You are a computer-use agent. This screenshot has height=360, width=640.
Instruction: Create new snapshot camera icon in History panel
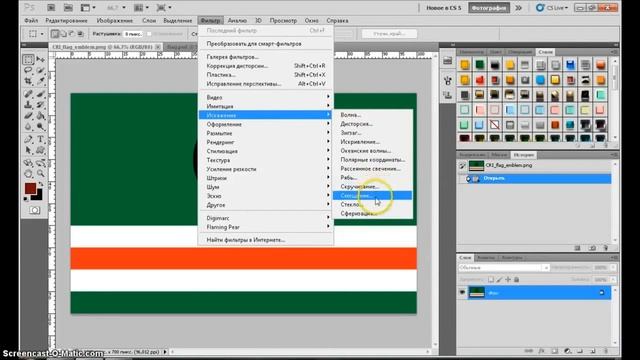(x=592, y=248)
